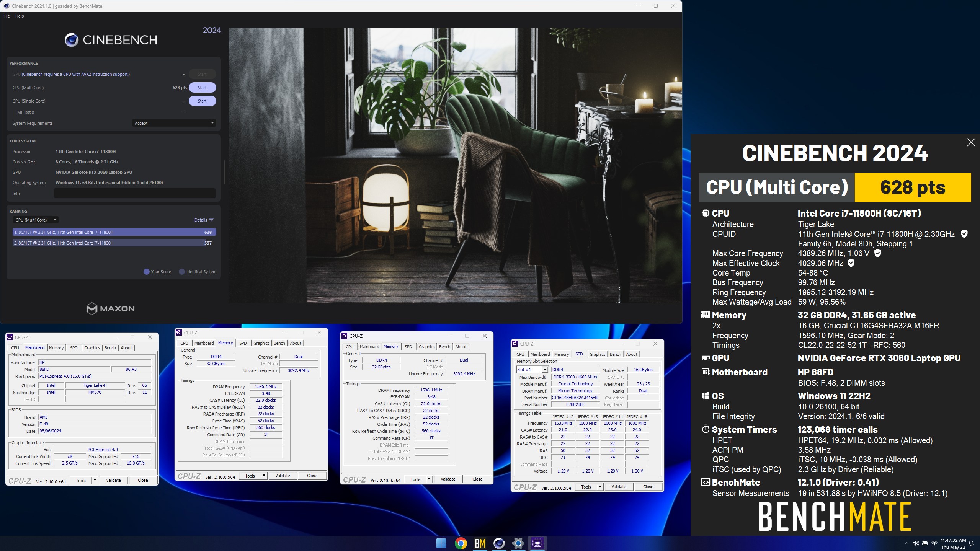980x551 pixels.
Task: Switch to Cinebench via its taskbar icon
Action: [x=499, y=543]
